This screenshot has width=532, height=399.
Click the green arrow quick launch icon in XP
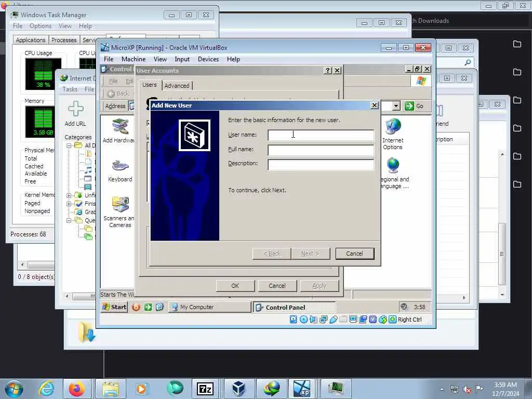(x=148, y=307)
